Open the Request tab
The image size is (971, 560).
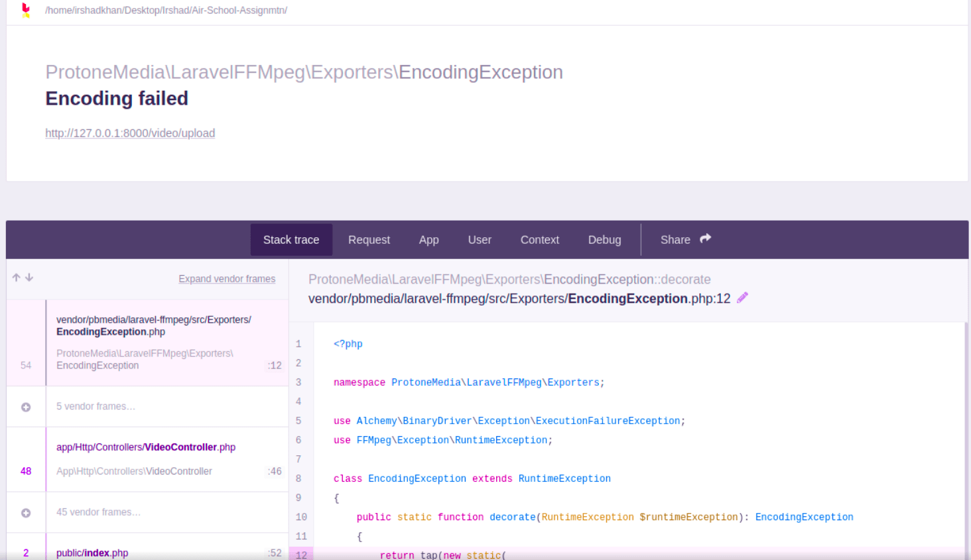369,240
